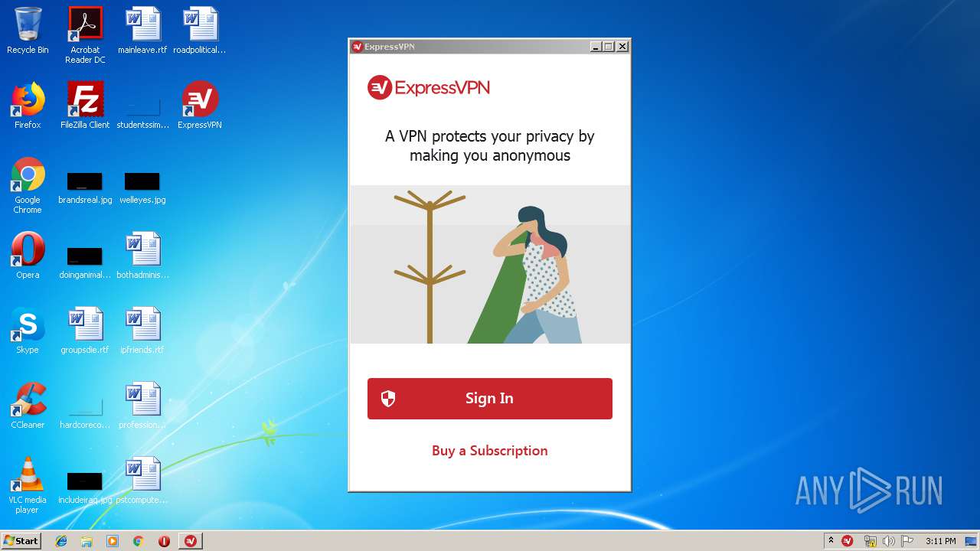Select the pstcompute document icon
Image resolution: width=980 pixels, height=551 pixels.
coord(142,481)
